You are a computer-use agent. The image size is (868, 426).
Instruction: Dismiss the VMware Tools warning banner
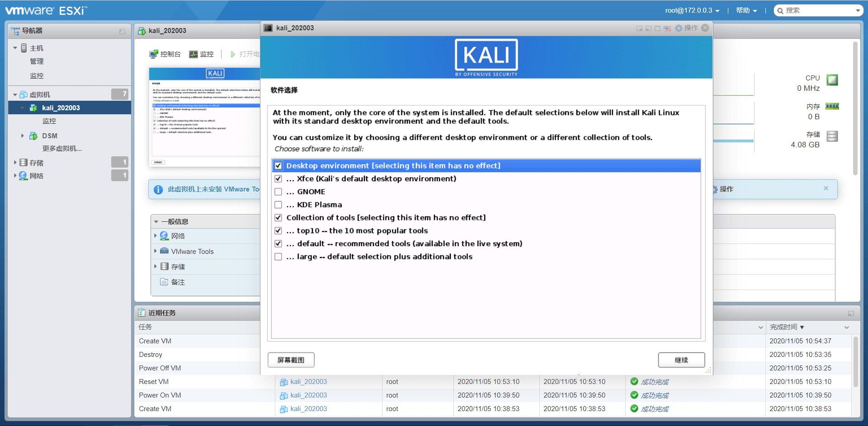click(826, 188)
